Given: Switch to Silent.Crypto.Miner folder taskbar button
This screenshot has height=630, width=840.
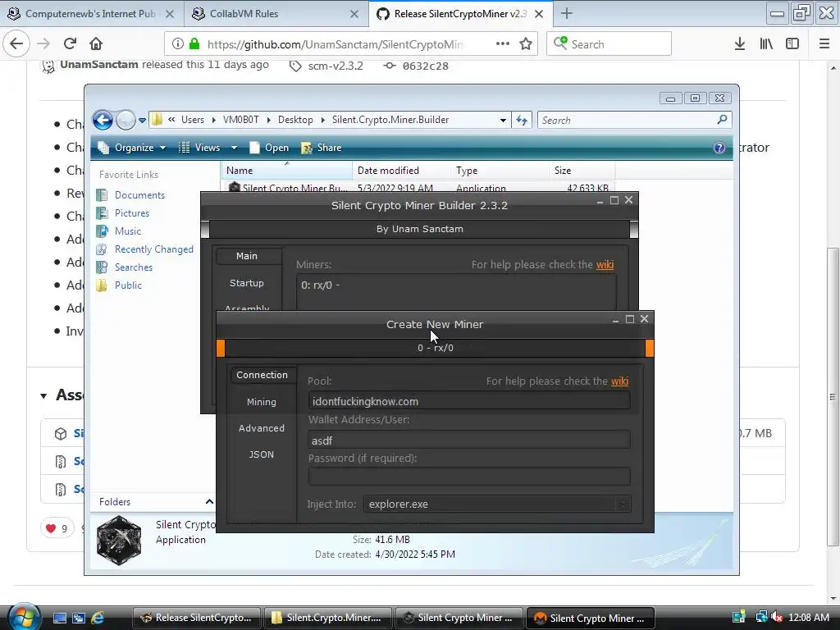Looking at the screenshot, I should (x=328, y=618).
